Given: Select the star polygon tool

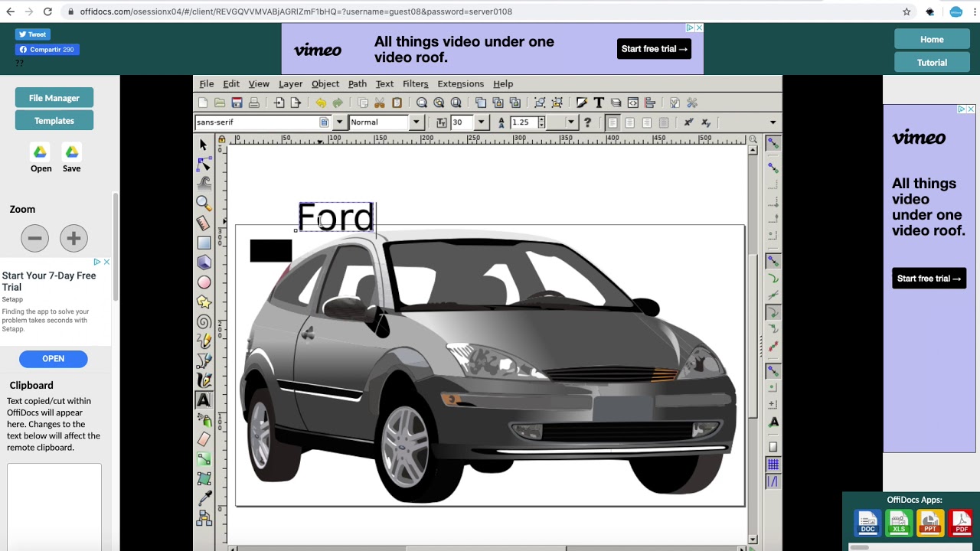Looking at the screenshot, I should tap(204, 302).
